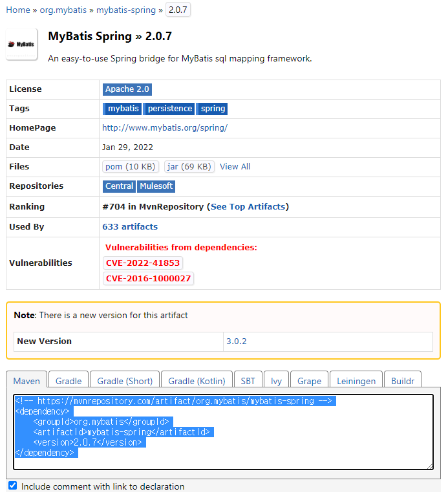Image resolution: width=448 pixels, height=498 pixels.
Task: Select the persistence tag
Action: (169, 109)
